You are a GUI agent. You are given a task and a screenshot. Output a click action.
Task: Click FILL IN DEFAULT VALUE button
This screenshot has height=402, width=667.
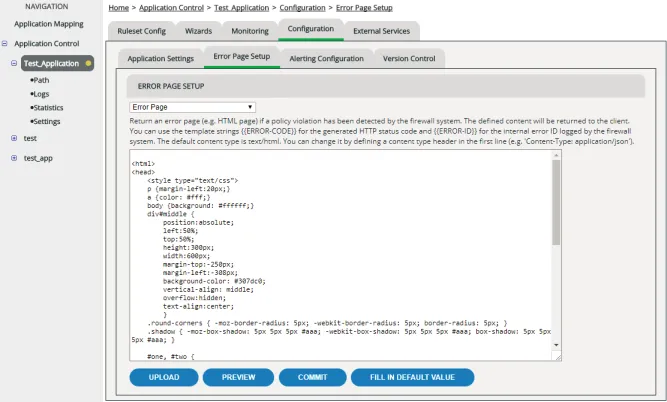point(412,377)
